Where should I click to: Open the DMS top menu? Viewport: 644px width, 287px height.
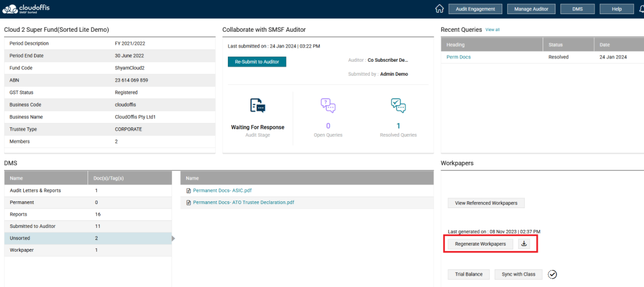(577, 9)
